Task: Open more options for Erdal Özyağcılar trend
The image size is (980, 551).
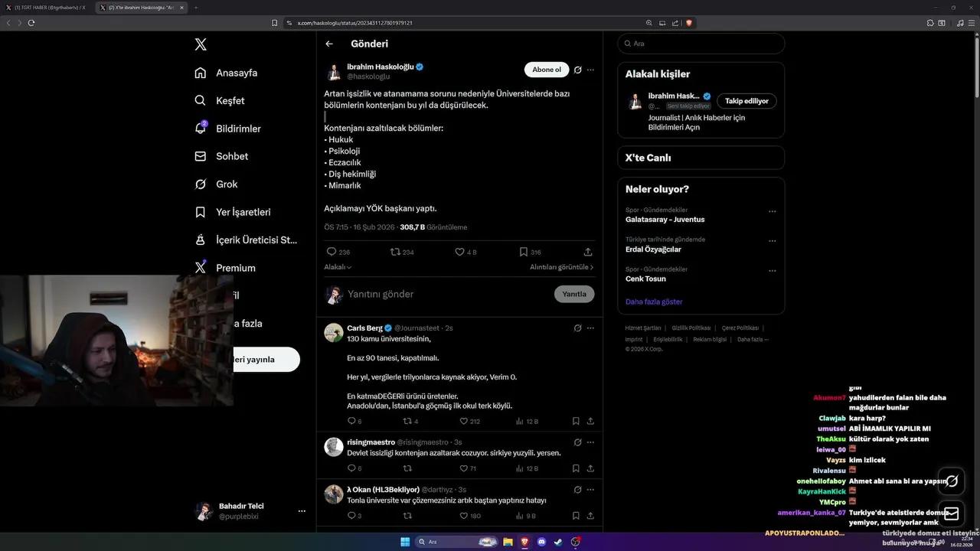Action: click(773, 241)
